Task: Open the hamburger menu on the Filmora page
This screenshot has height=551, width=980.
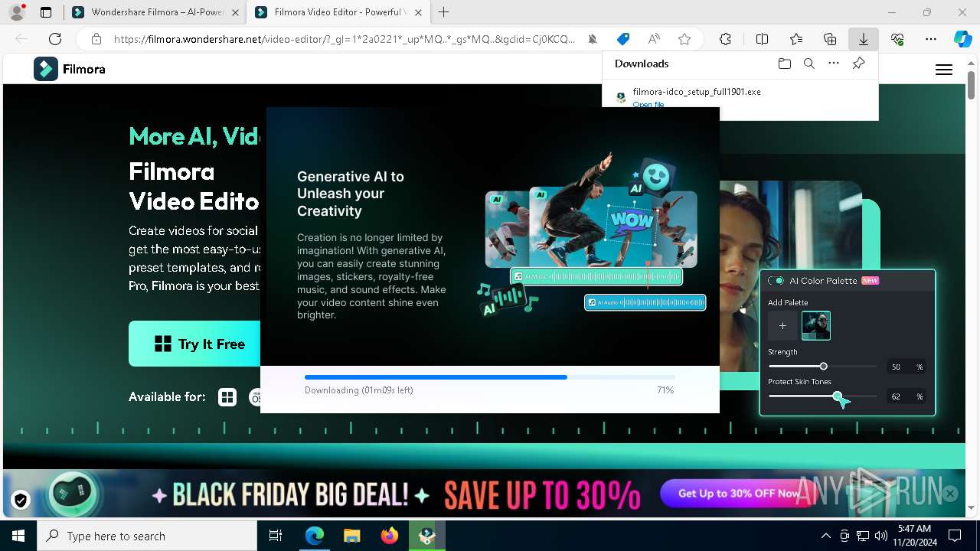Action: (x=944, y=70)
